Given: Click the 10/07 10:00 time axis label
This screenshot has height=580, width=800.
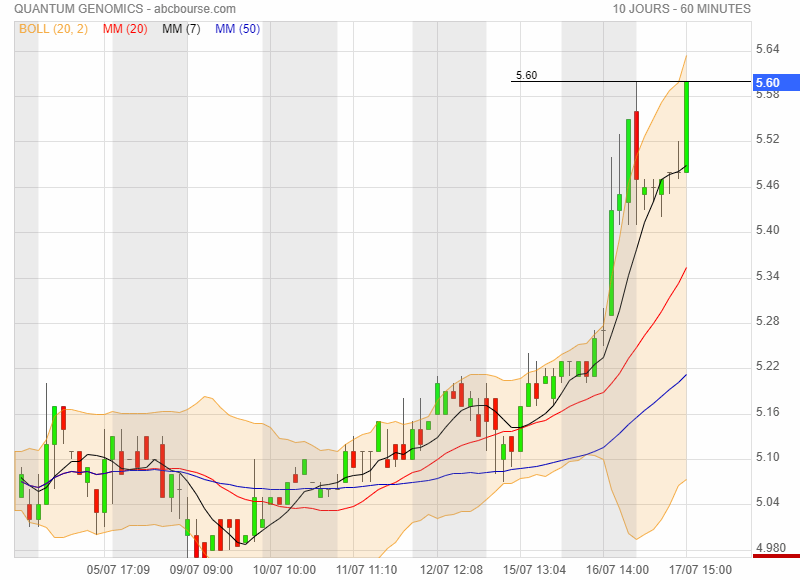Looking at the screenshot, I should [284, 570].
